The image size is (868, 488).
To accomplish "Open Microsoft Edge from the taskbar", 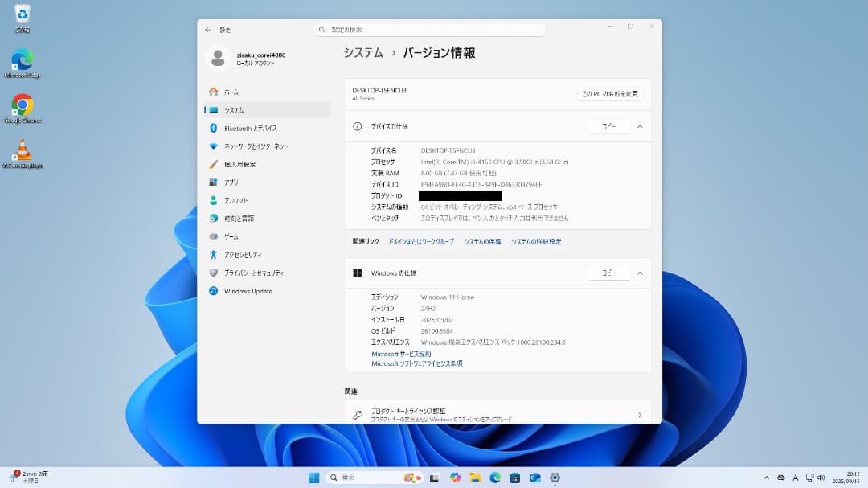I will 495,478.
